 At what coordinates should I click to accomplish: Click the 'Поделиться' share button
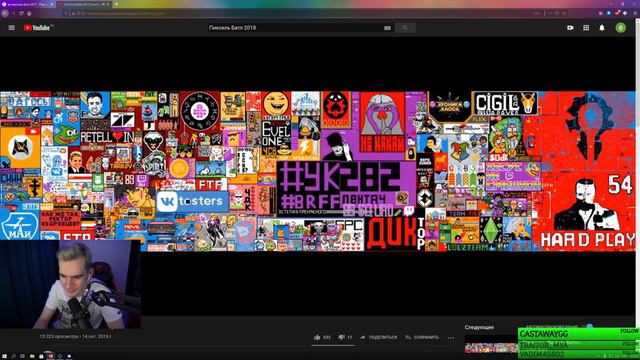tap(379, 337)
